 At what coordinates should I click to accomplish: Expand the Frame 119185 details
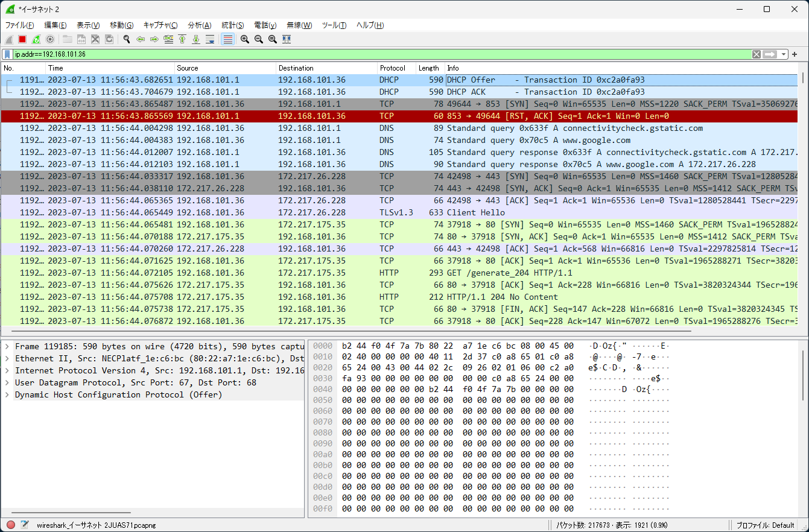pos(8,346)
